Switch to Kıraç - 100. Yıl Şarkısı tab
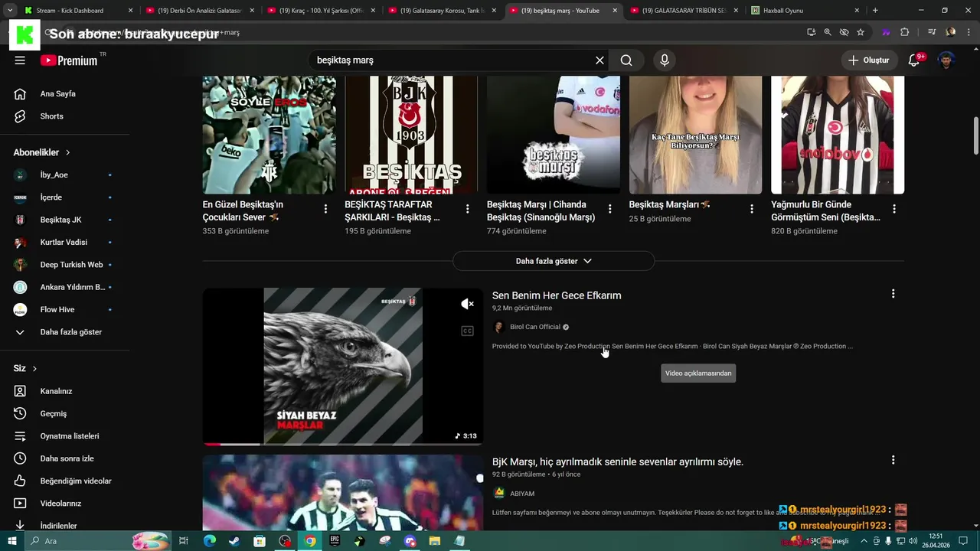The width and height of the screenshot is (980, 551). (x=320, y=10)
